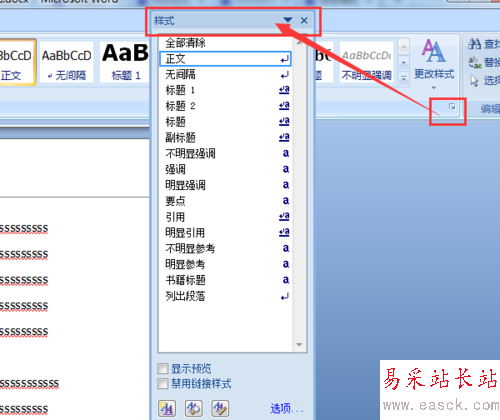Click the character-style 'a' icon beside 不明显参考

pyautogui.click(x=286, y=248)
